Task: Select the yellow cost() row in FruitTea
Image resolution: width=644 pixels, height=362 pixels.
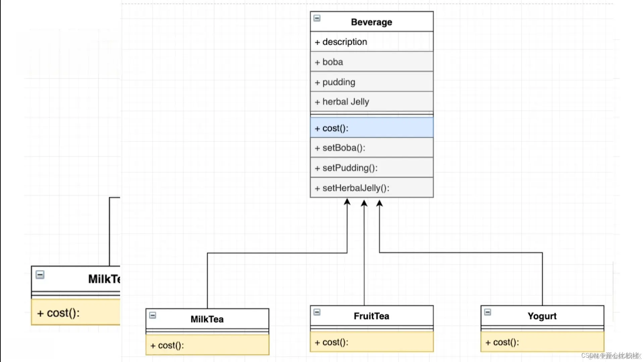Action: tap(371, 342)
